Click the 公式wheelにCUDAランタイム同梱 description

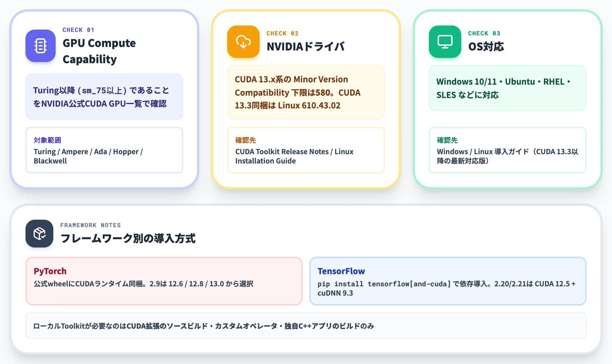[144, 284]
